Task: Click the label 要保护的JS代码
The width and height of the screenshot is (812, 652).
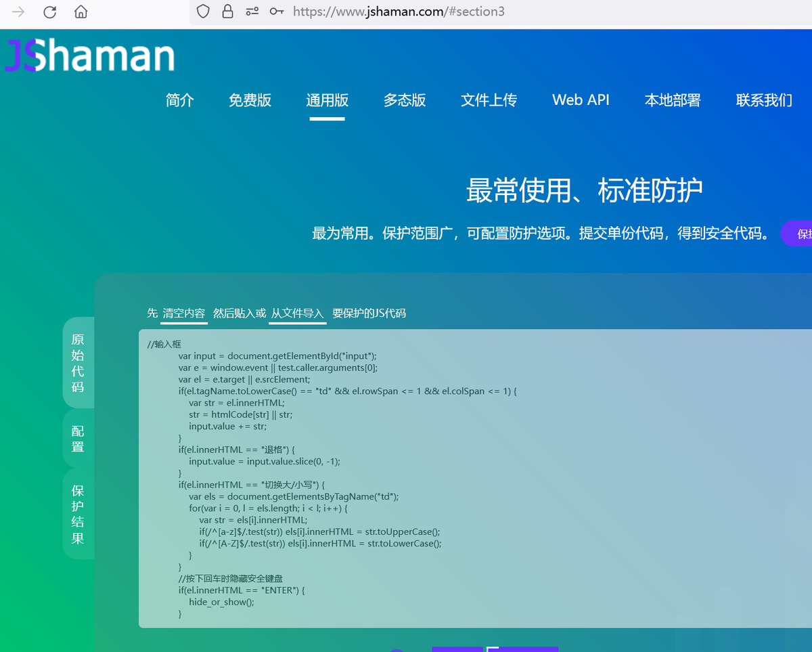Action: pos(369,313)
